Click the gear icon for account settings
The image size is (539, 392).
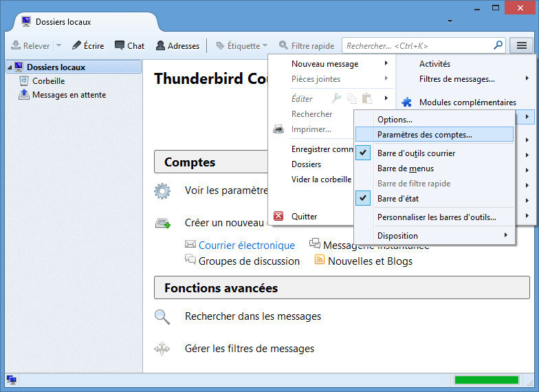point(162,191)
